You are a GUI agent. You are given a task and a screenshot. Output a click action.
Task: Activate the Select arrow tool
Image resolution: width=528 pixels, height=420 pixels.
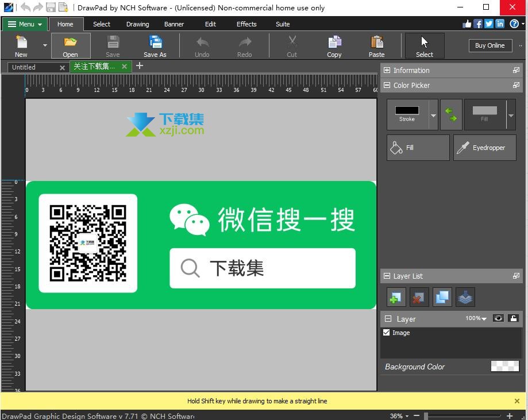tap(424, 45)
